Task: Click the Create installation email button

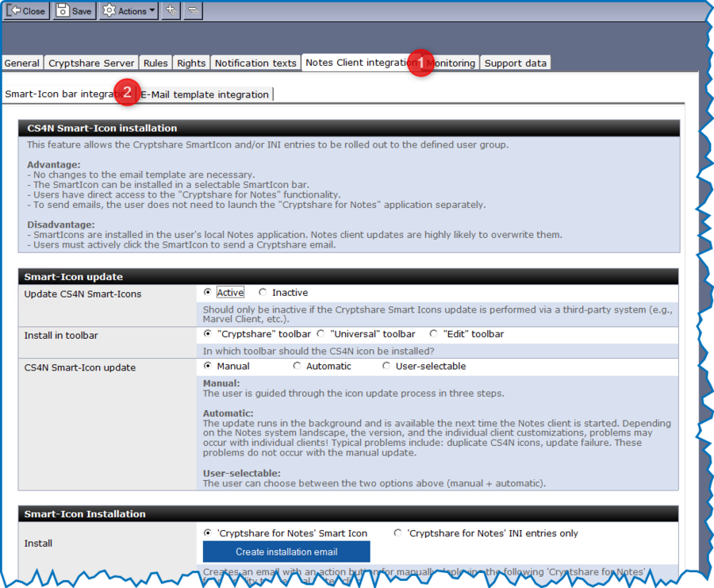Action: tap(286, 551)
